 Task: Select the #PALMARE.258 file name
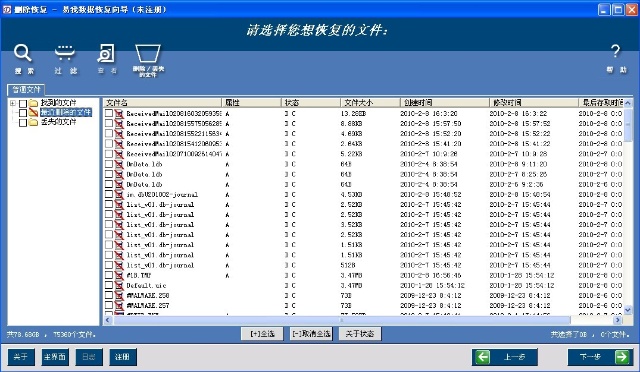(148, 295)
